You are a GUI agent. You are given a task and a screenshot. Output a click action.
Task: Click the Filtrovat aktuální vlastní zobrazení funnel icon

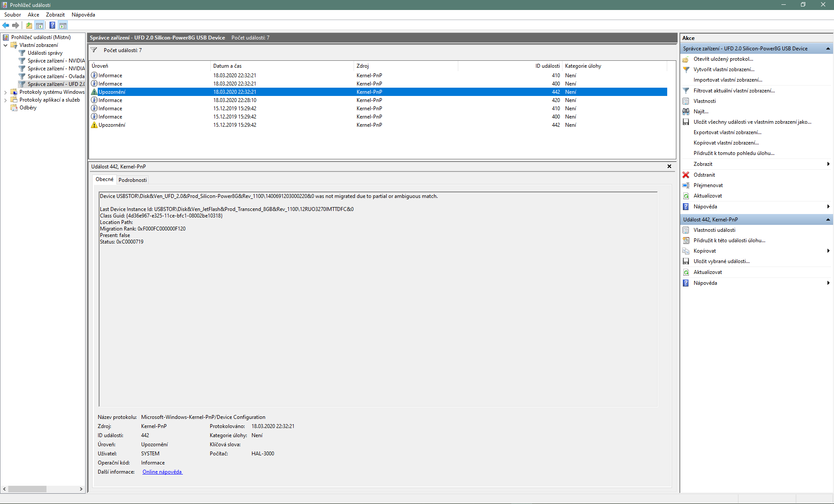coord(686,91)
